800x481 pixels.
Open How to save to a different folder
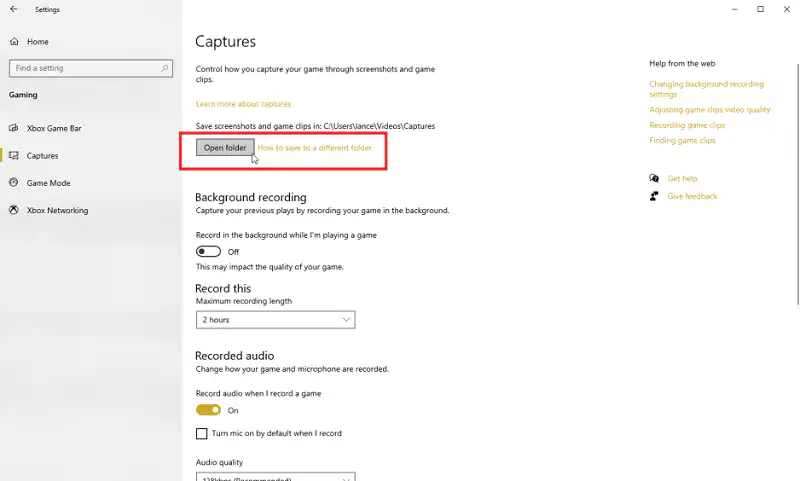click(x=314, y=148)
